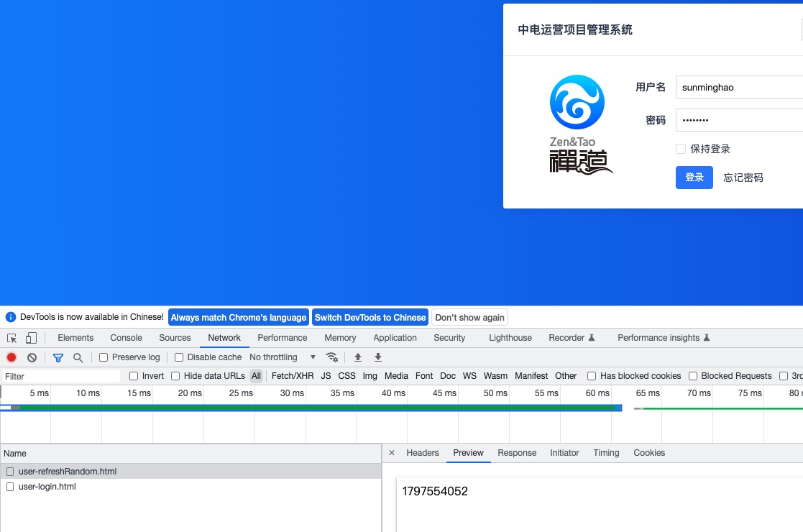
Task: Open network conditions settings icon
Action: [331, 357]
